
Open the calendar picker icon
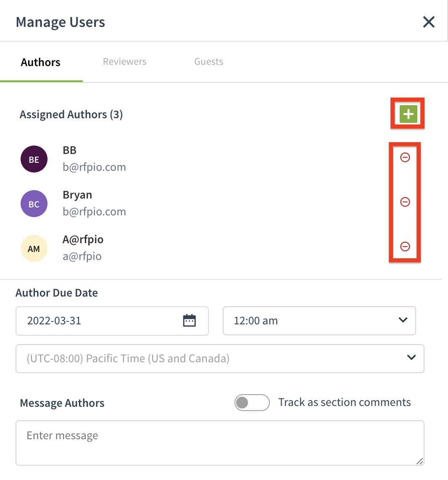point(189,321)
